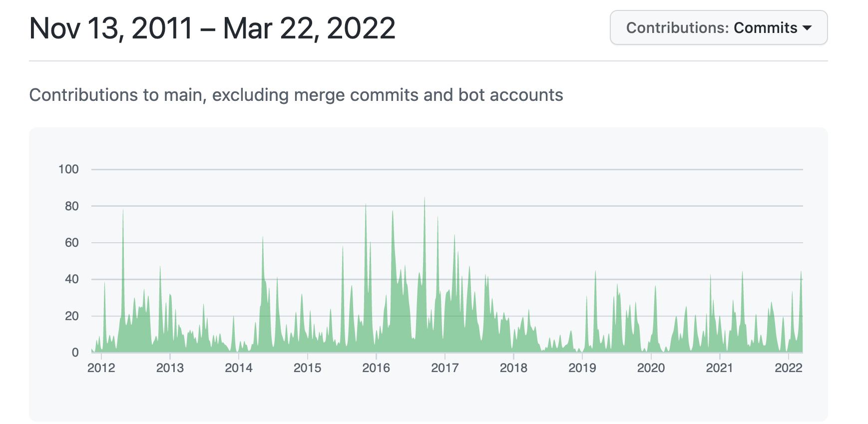
Task: Click the 2012 x-axis label
Action: [101, 368]
